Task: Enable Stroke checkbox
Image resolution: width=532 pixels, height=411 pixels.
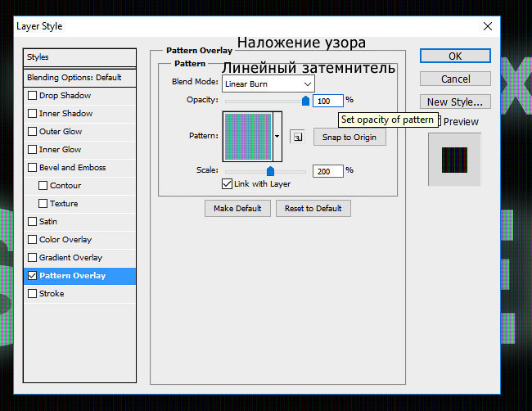Action: tap(32, 293)
